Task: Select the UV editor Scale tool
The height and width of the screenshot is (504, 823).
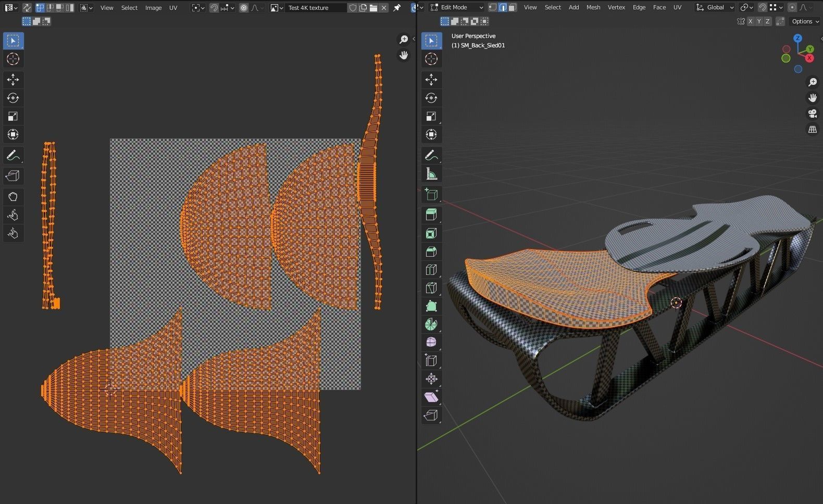Action: (x=13, y=116)
